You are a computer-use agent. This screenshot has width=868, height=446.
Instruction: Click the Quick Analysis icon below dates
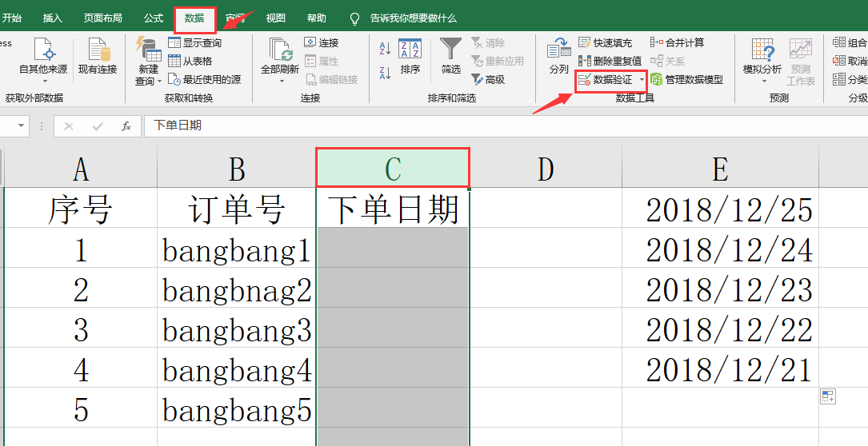coord(827,396)
